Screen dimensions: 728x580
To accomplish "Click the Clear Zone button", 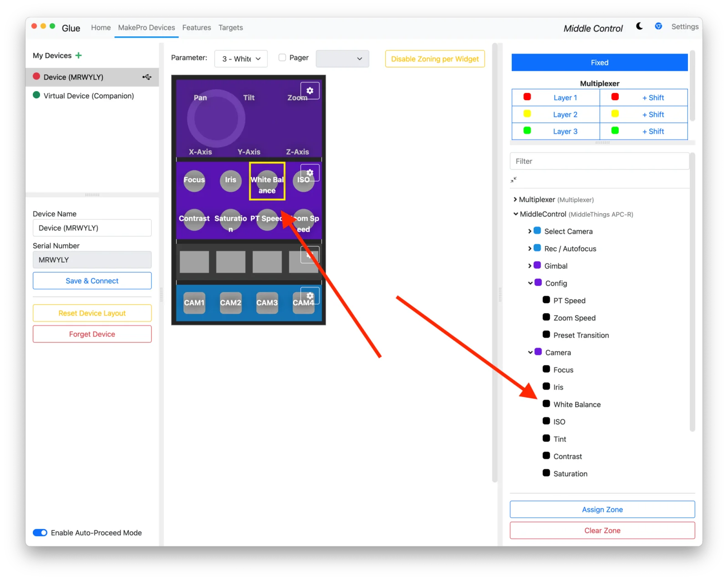I will point(602,530).
